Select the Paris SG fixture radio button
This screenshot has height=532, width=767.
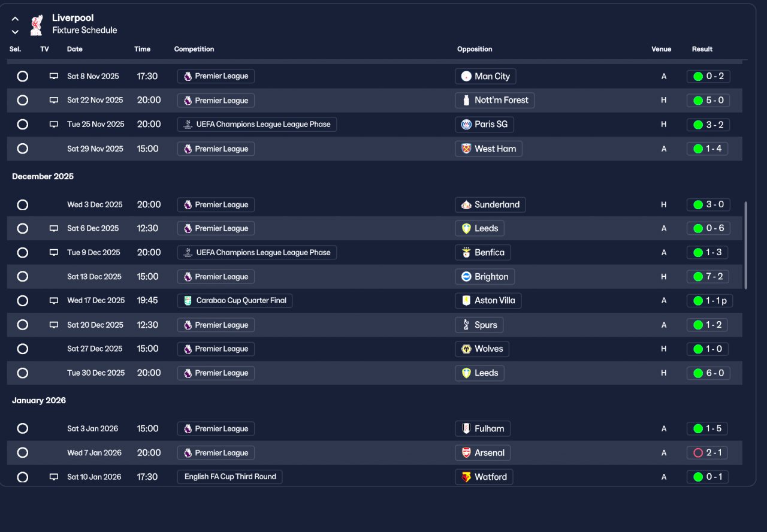[x=22, y=124]
